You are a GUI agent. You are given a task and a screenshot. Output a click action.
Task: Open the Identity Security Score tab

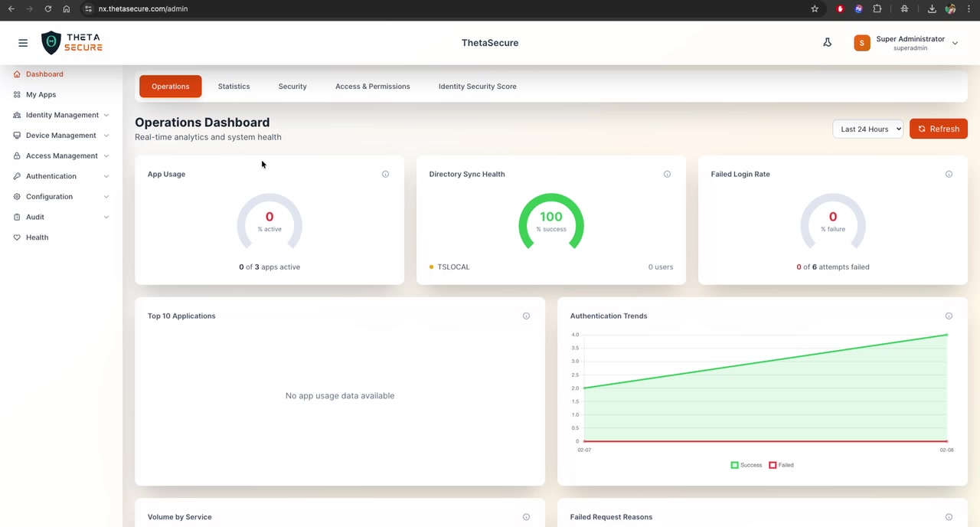[477, 86]
